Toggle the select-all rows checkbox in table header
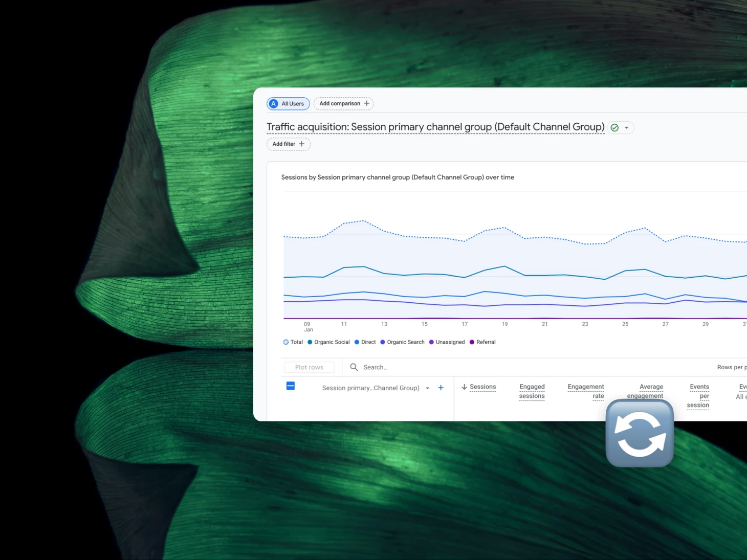 tap(291, 386)
